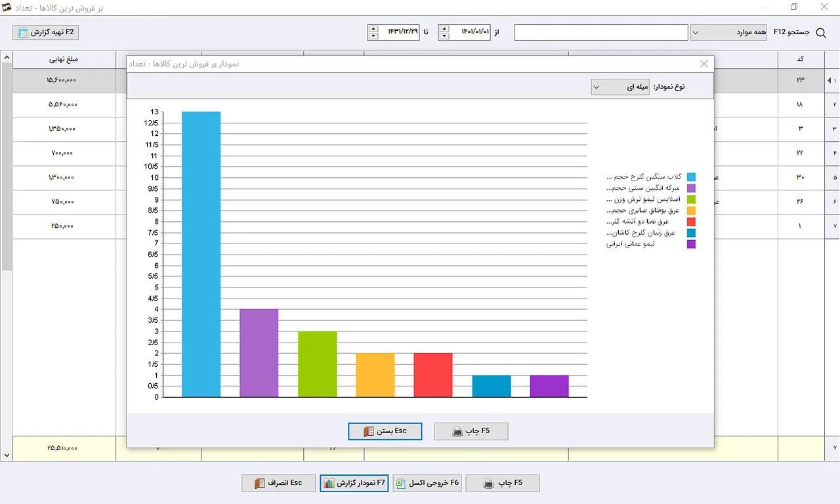Click the کد column header
The width and height of the screenshot is (840, 504).
(801, 59)
